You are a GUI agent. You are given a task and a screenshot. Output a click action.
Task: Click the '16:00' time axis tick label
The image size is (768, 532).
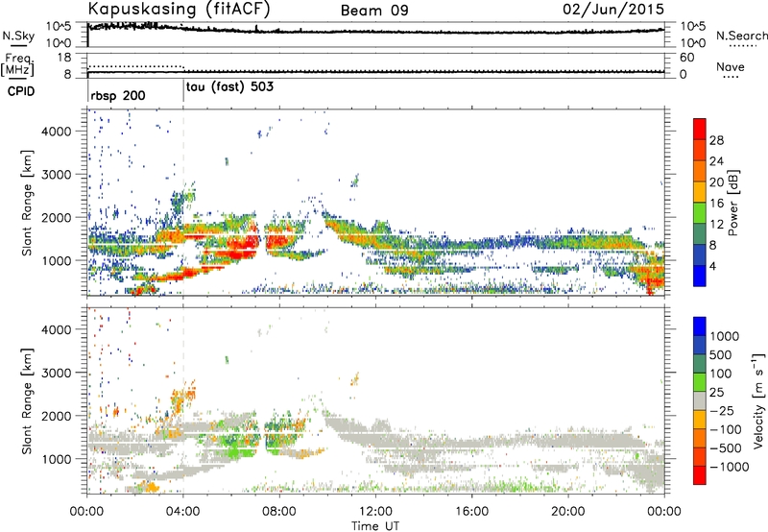(x=471, y=512)
